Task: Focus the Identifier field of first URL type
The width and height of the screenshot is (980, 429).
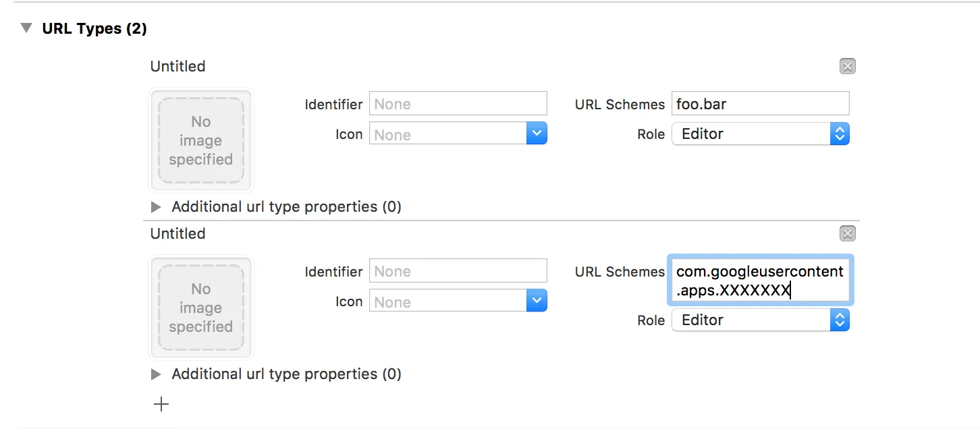Action: [x=458, y=104]
